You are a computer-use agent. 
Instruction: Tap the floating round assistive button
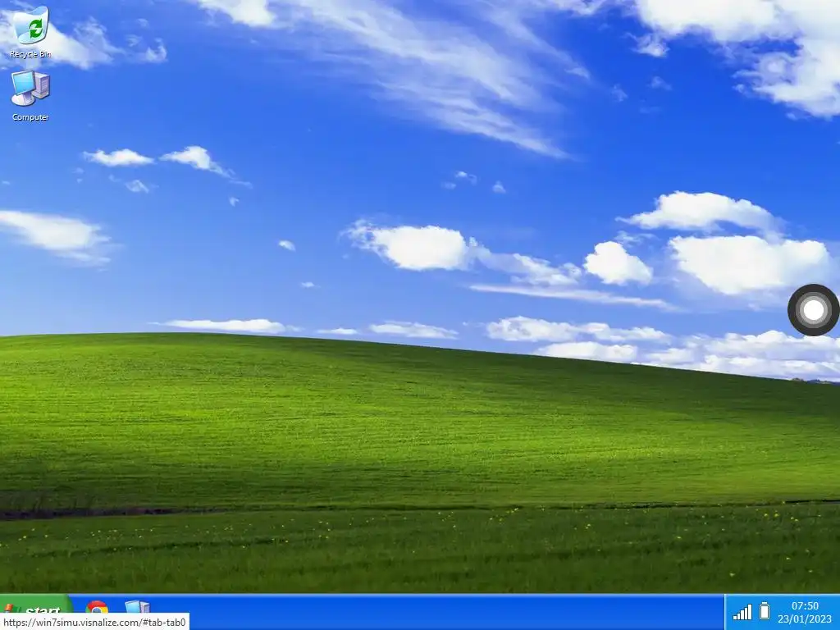[813, 309]
